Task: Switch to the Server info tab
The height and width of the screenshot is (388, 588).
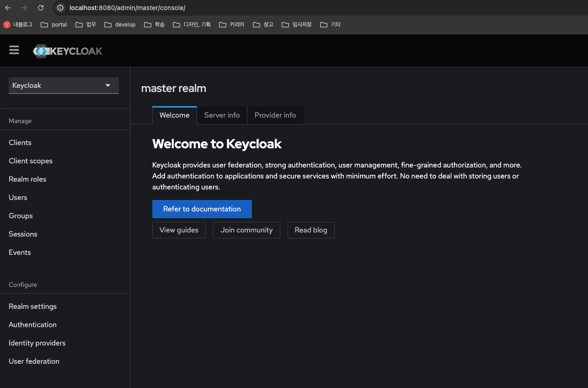Action: coord(222,115)
